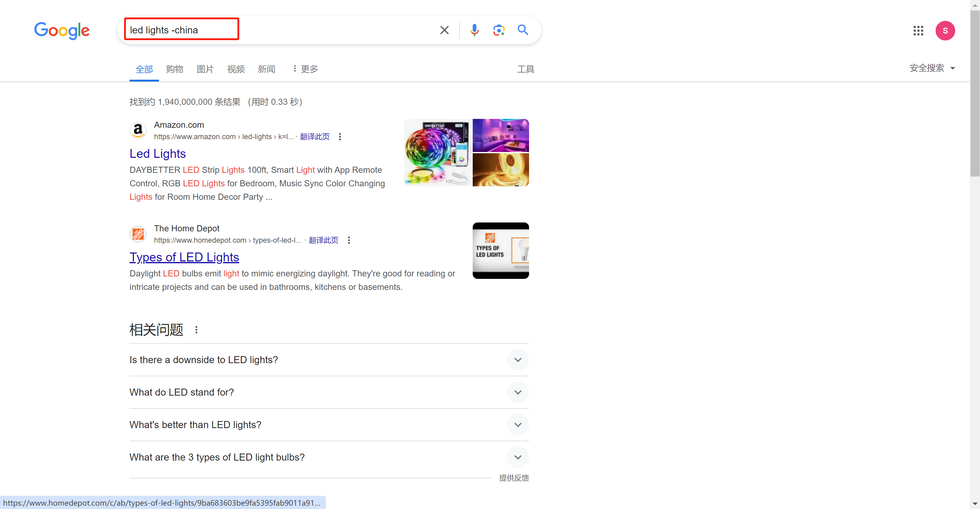The height and width of the screenshot is (509, 980).
Task: Start voice search with microphone icon
Action: pyautogui.click(x=474, y=30)
